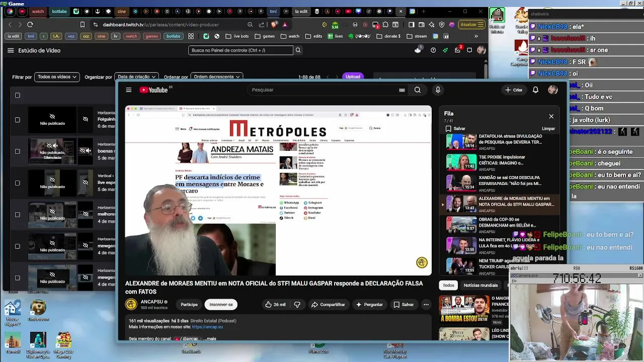
Task: Click Limpar to clear the queue
Action: click(x=548, y=129)
